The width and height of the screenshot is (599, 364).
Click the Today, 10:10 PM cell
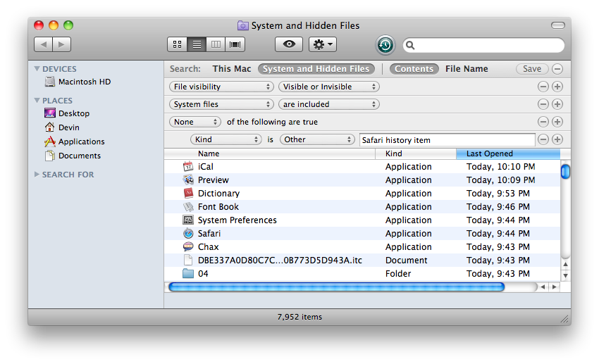pyautogui.click(x=500, y=167)
